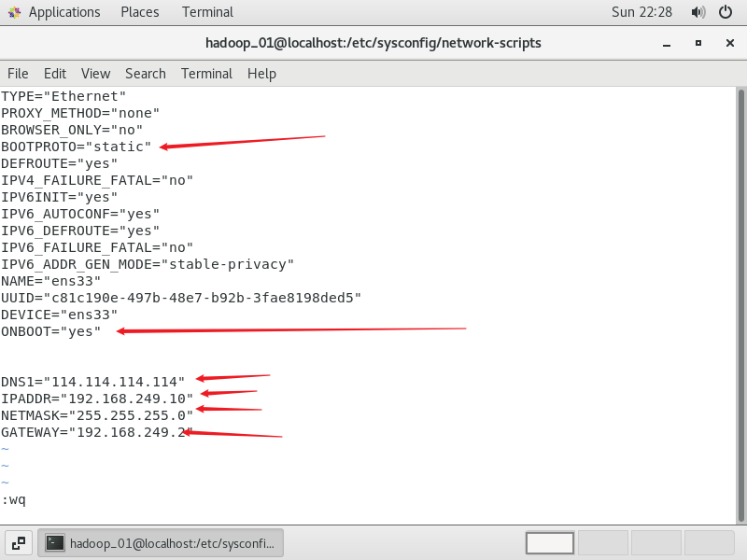Click the window title hadoop_01@localhost

[373, 43]
